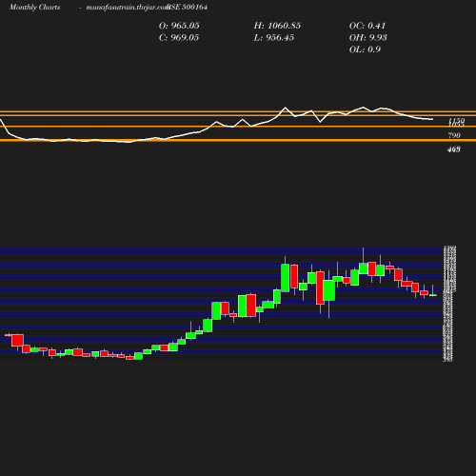This screenshot has width=476, height=476.
Task: Click the OL: 0.9 reading
Action: (x=365, y=50)
